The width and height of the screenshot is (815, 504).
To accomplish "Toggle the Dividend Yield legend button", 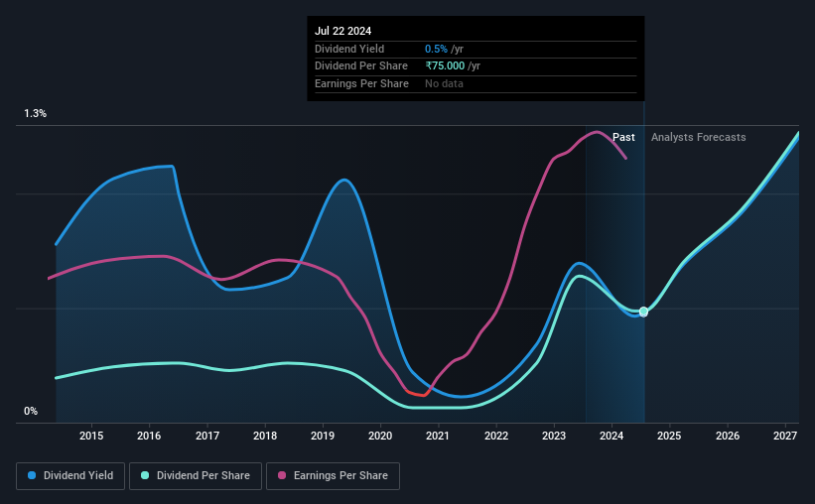I will click(x=70, y=476).
